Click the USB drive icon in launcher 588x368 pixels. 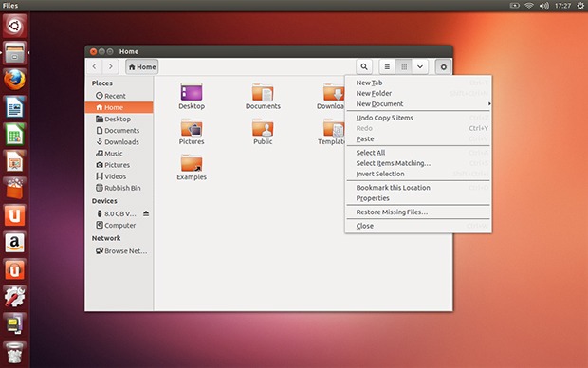click(x=14, y=324)
